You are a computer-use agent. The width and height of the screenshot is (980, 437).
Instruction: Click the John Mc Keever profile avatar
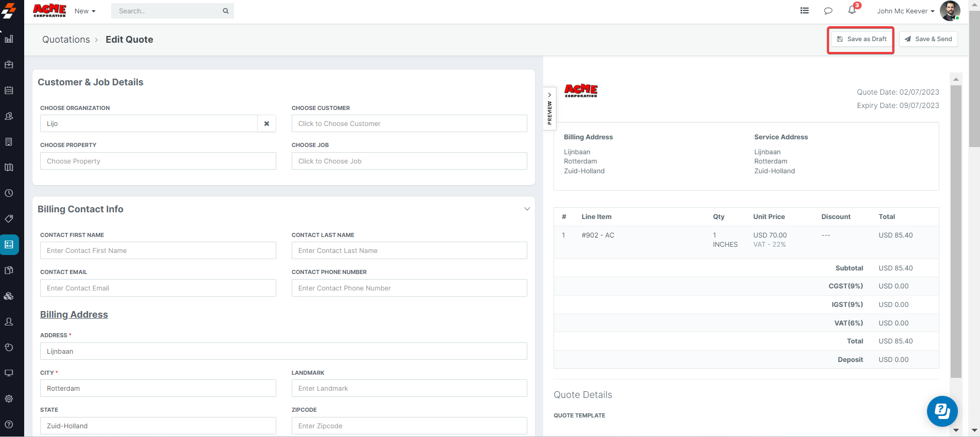pyautogui.click(x=950, y=11)
